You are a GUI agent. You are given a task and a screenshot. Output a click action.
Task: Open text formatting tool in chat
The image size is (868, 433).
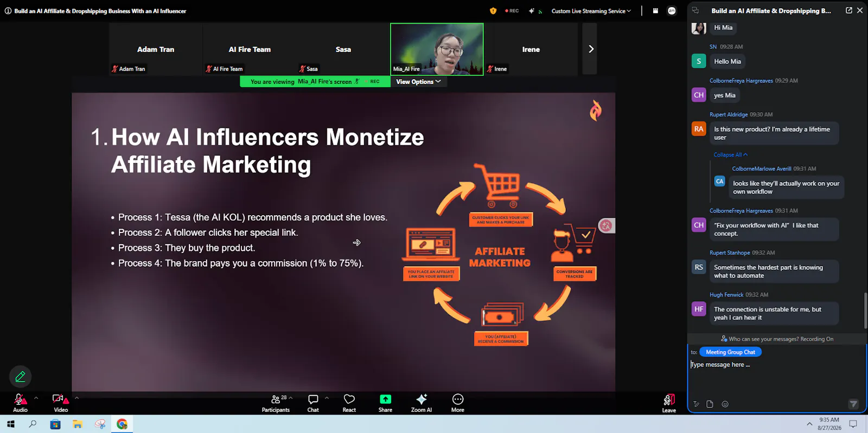tap(697, 404)
